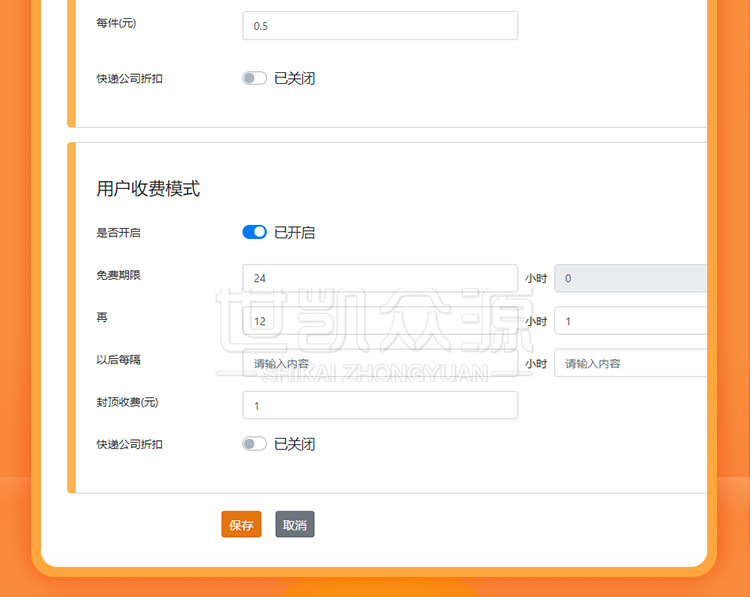Click the 用户收费模式 section heading

148,189
